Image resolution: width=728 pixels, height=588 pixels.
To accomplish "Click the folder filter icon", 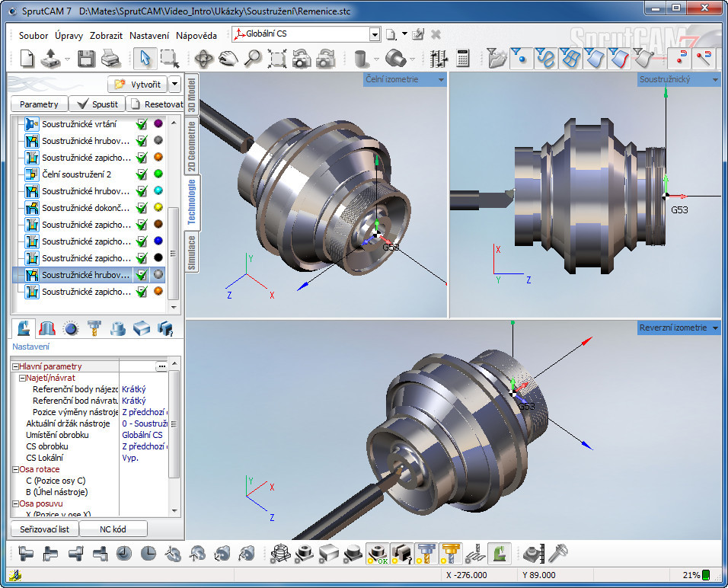I will pyautogui.click(x=496, y=58).
